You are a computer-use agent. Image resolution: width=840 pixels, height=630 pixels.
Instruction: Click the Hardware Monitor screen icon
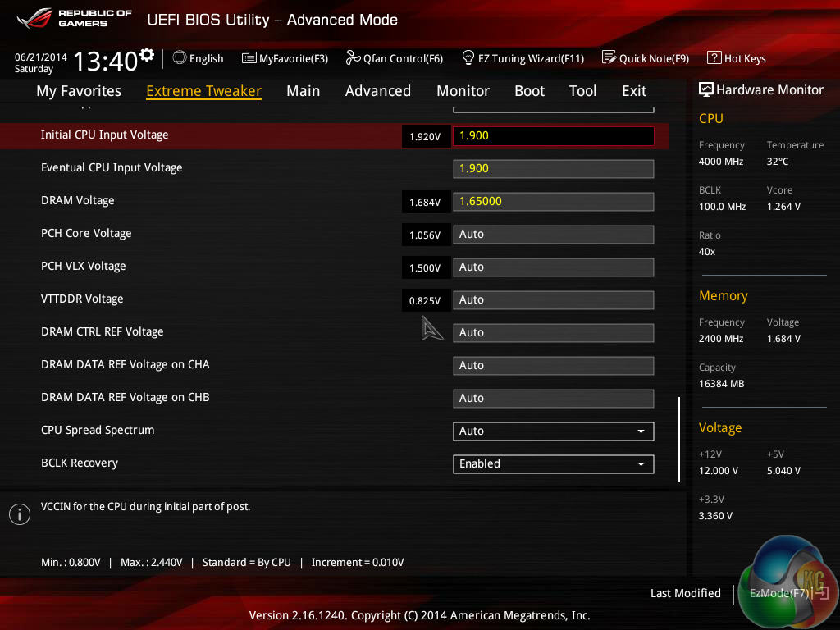tap(706, 90)
